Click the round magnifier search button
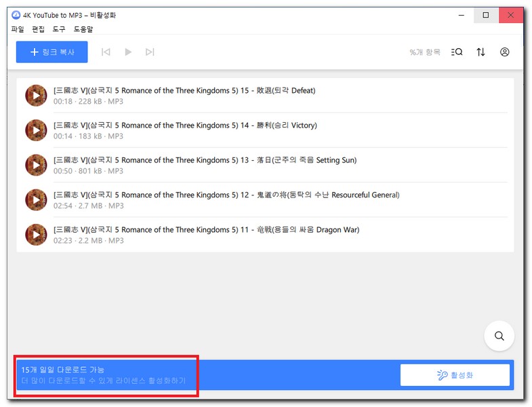 (499, 336)
